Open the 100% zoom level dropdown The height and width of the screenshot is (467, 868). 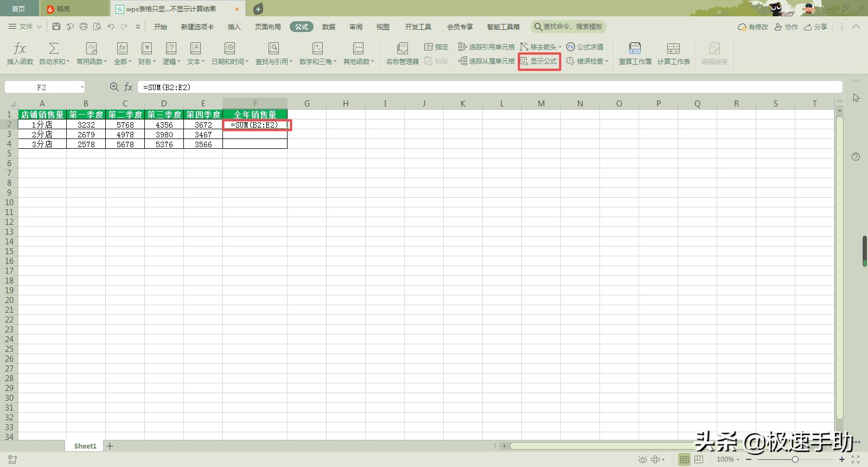click(728, 459)
